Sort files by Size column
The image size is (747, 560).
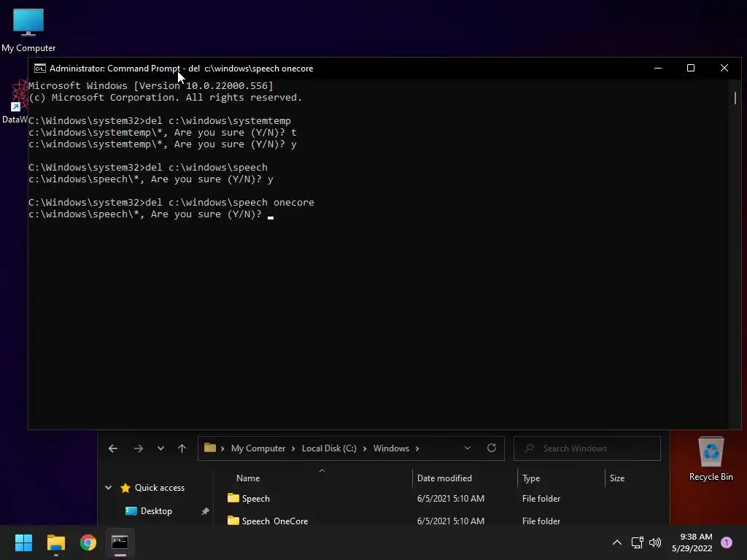pos(617,478)
